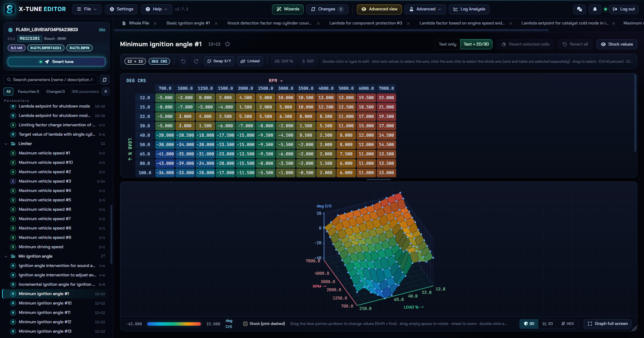Click the undo arrow in table toolbar
The width and height of the screenshot is (644, 338).
(x=183, y=61)
